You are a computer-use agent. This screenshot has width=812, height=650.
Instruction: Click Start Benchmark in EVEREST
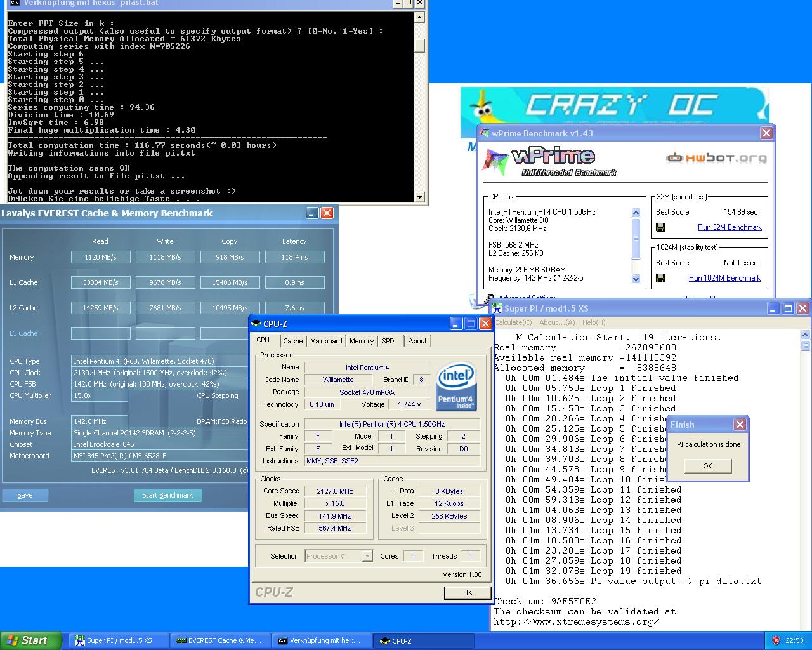point(167,495)
